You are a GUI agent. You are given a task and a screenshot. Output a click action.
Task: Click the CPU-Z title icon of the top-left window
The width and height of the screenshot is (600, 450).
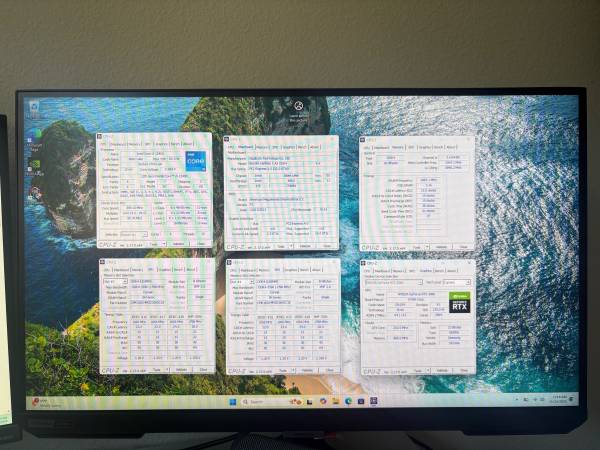coord(100,137)
